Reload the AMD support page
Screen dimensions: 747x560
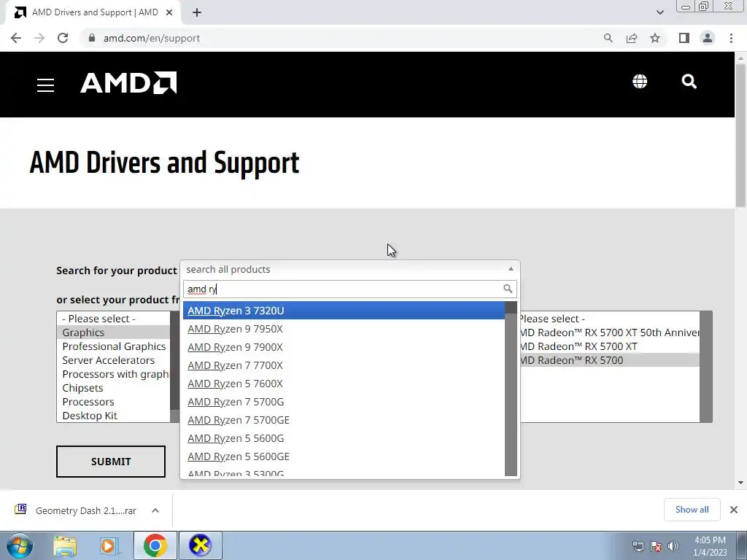tap(63, 38)
